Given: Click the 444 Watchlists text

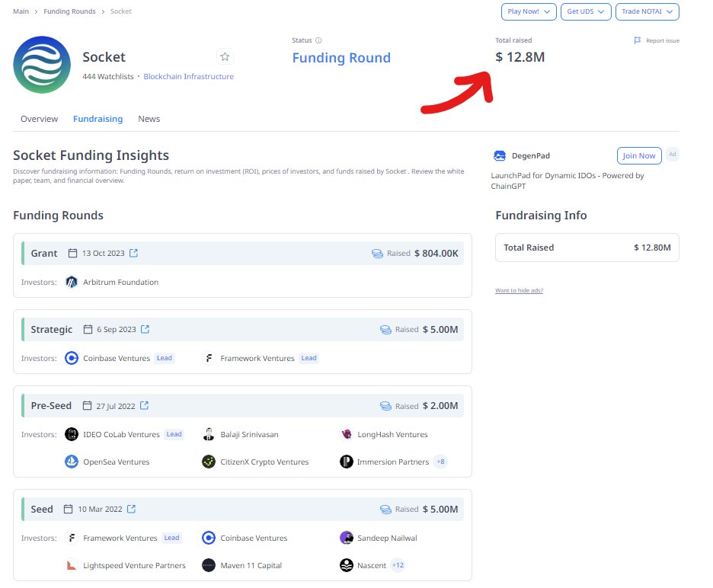Looking at the screenshot, I should pos(108,76).
